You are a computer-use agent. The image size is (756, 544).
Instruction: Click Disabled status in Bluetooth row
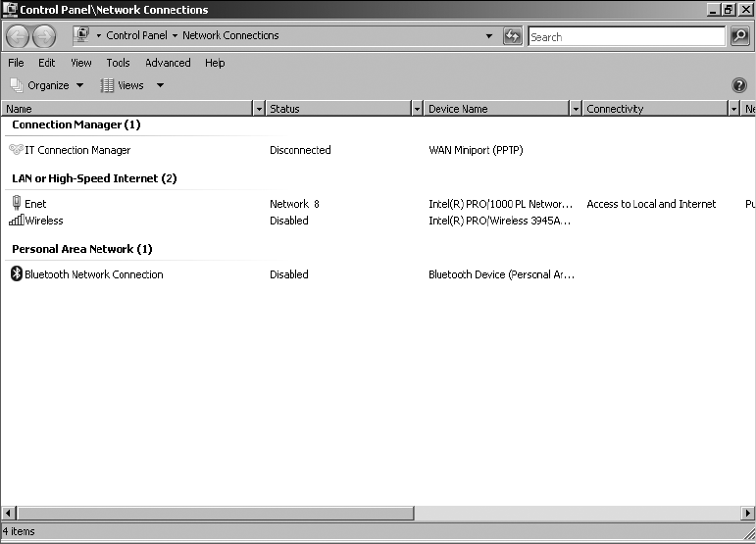pyautogui.click(x=289, y=274)
